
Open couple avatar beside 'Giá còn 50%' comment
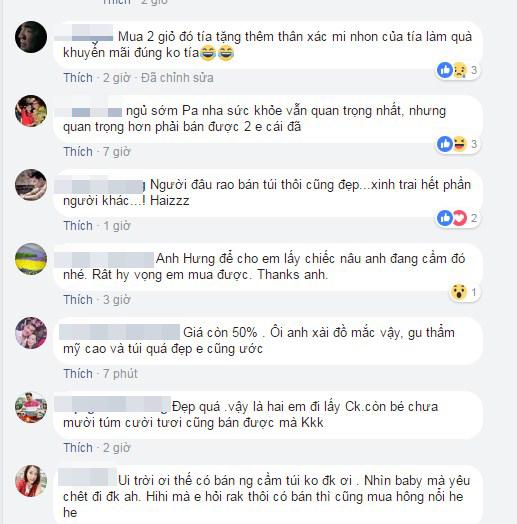[x=31, y=333]
